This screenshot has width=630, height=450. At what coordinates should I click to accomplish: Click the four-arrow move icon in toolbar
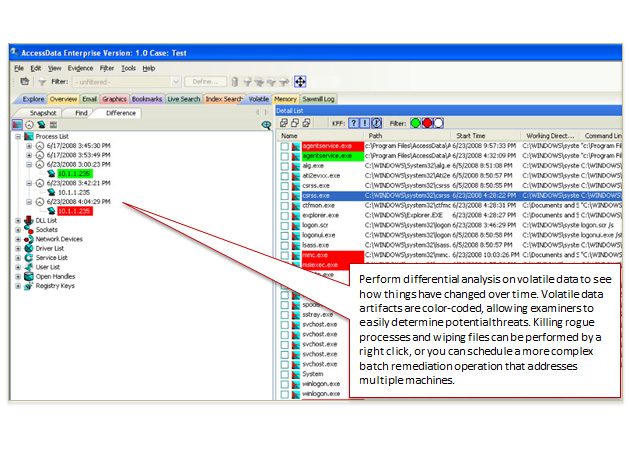coord(300,82)
